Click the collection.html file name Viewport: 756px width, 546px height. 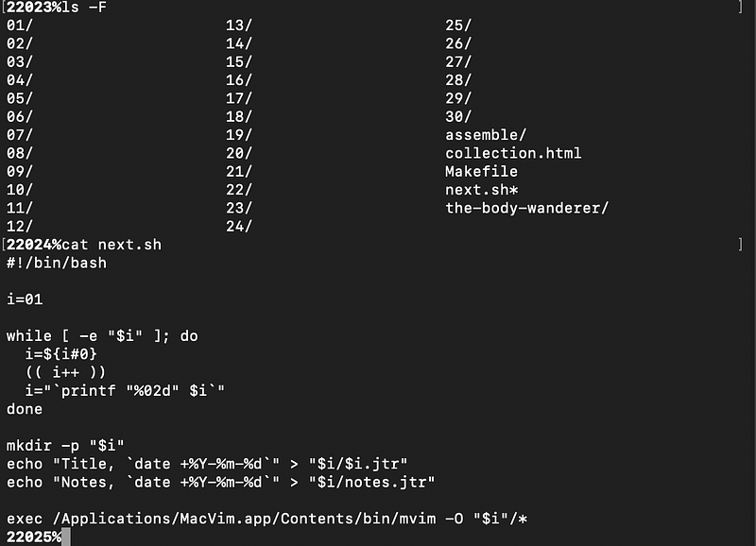513,153
